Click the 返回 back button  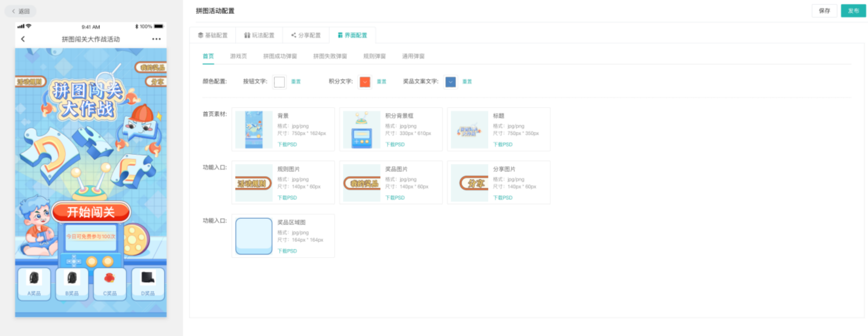[20, 11]
